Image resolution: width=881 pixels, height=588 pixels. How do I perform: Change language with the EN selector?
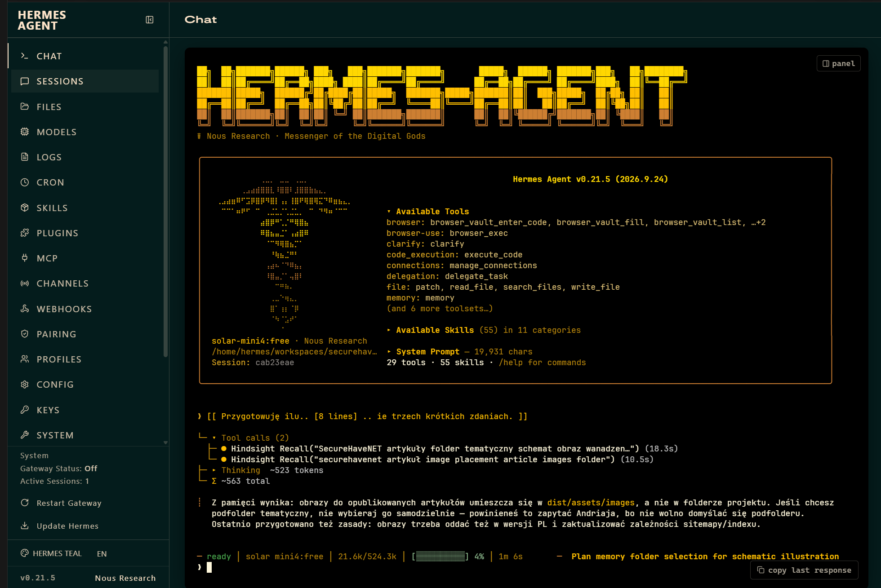(x=102, y=554)
